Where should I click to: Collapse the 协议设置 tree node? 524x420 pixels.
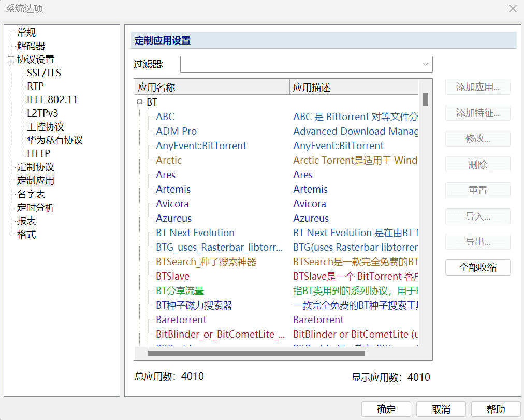click(x=11, y=60)
